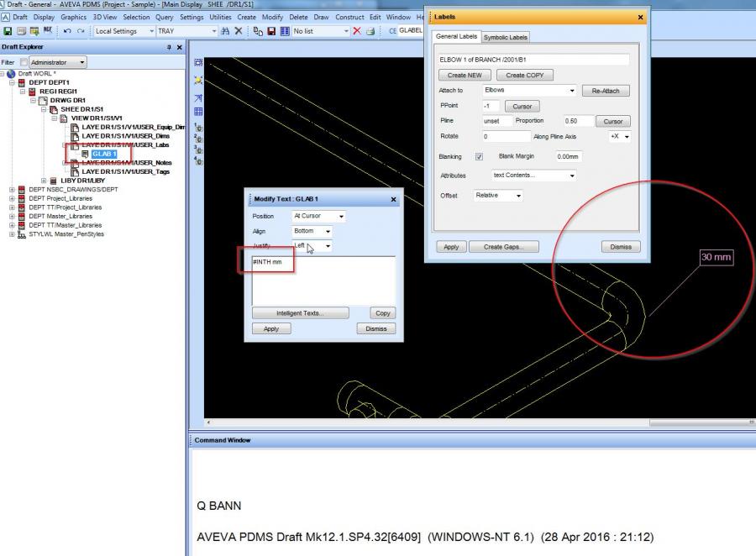This screenshot has height=556, width=756.
Task: Click the black X icon beside the binoculars
Action: click(x=239, y=31)
